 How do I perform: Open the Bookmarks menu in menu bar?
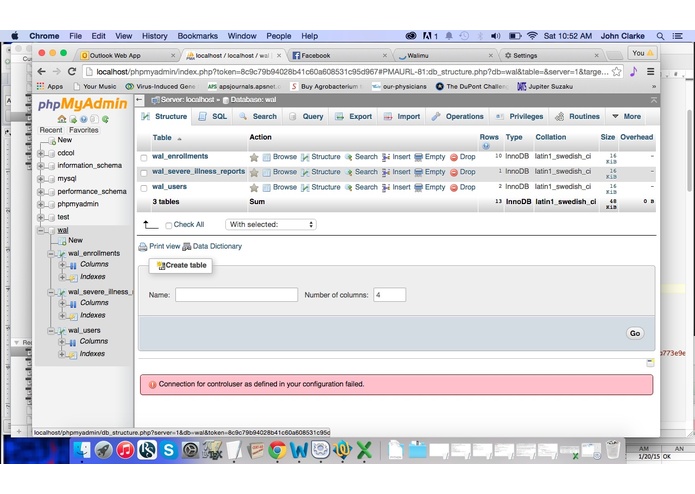198,36
